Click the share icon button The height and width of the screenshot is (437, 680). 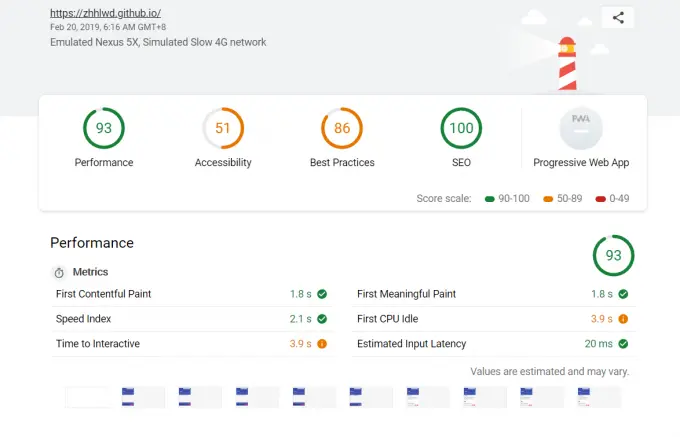pyautogui.click(x=618, y=18)
